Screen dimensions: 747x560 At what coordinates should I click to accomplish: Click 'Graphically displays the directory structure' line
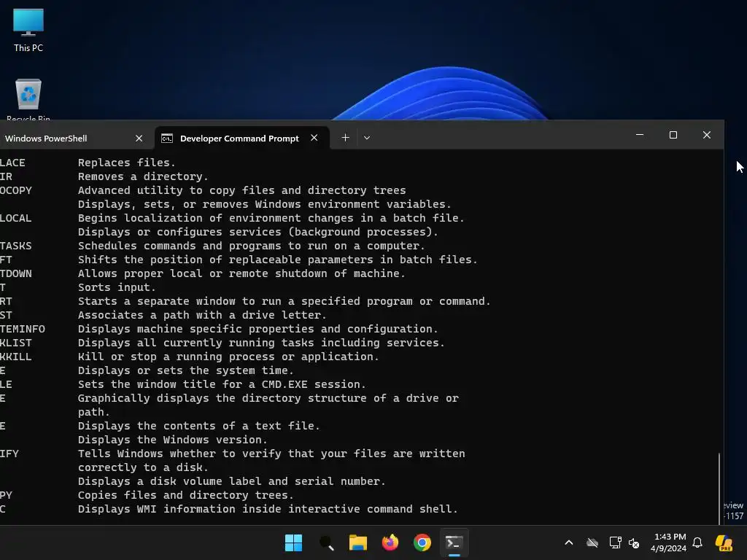268,398
